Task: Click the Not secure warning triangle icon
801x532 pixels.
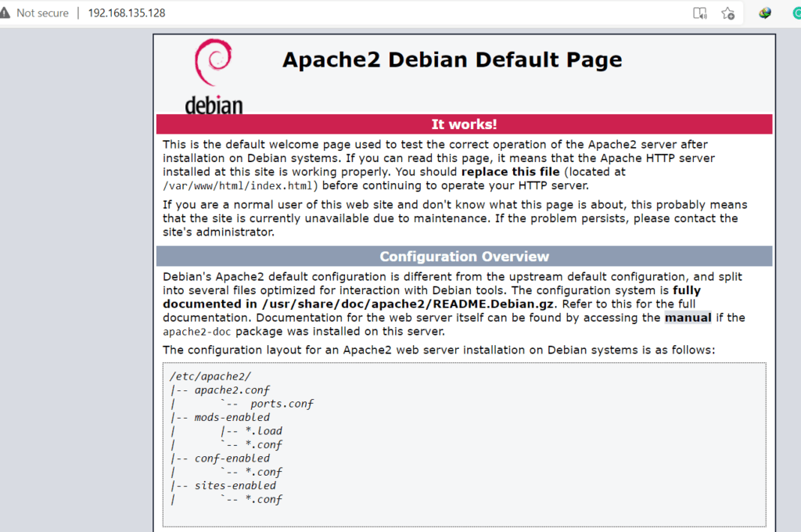Action: click(5, 13)
